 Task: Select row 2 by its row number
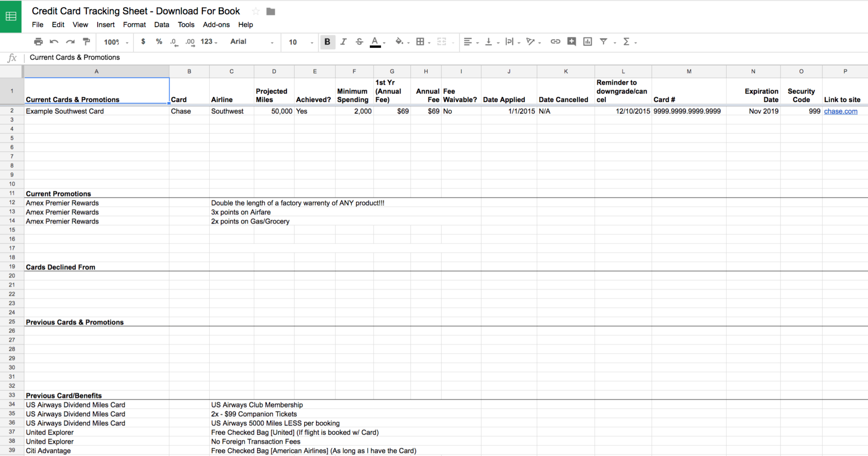coord(12,111)
